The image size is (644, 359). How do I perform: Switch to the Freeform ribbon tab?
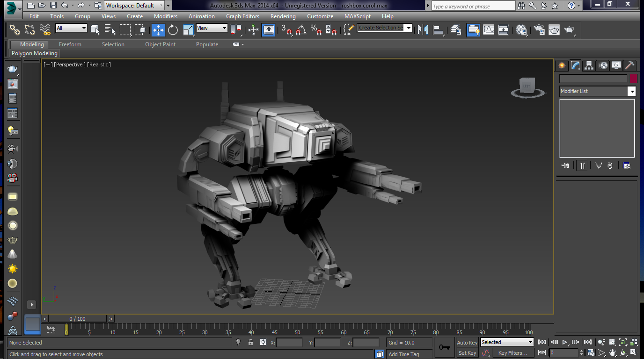[70, 44]
